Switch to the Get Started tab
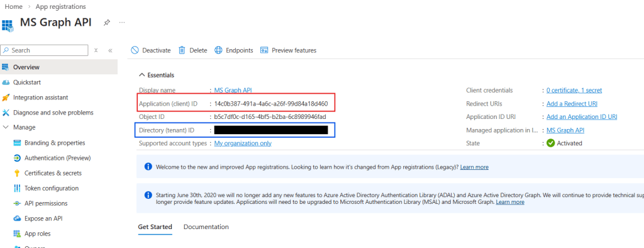This screenshot has height=248, width=644. coord(155,227)
